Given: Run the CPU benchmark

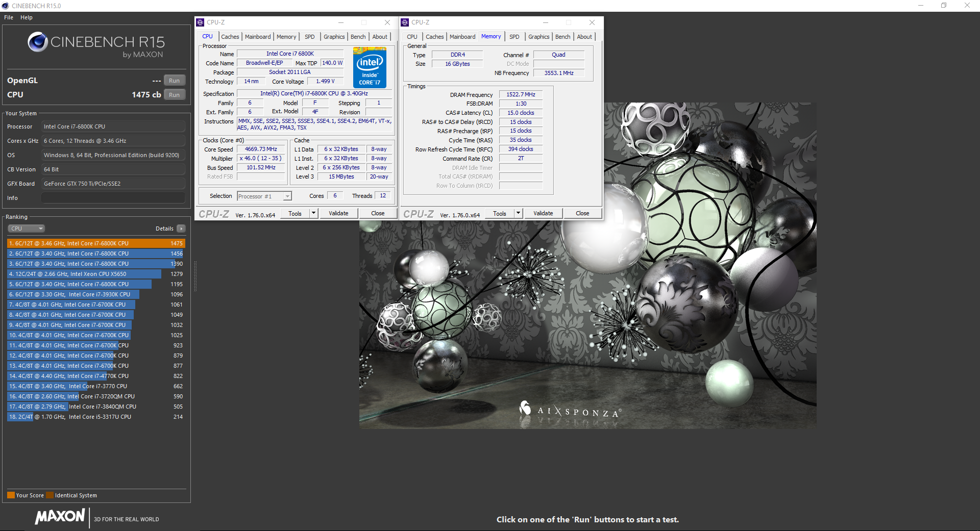Looking at the screenshot, I should pos(174,95).
